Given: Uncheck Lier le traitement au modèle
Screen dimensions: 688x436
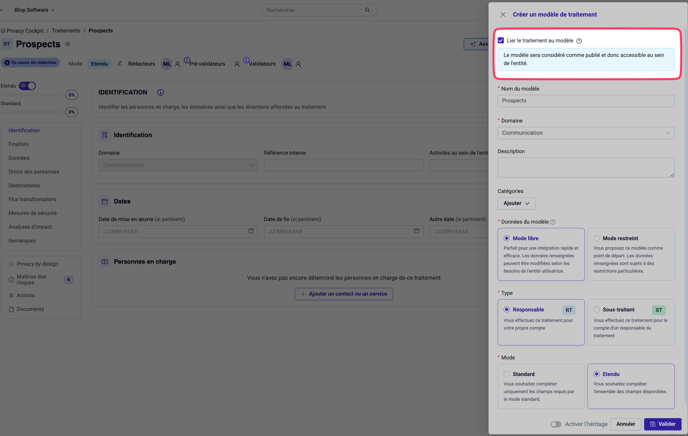Looking at the screenshot, I should [501, 41].
